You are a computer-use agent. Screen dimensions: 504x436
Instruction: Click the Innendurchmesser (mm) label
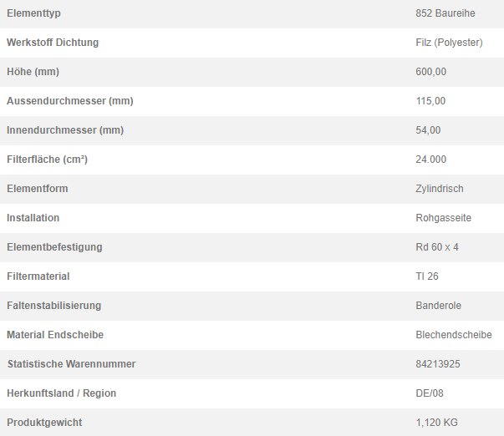[65, 130]
